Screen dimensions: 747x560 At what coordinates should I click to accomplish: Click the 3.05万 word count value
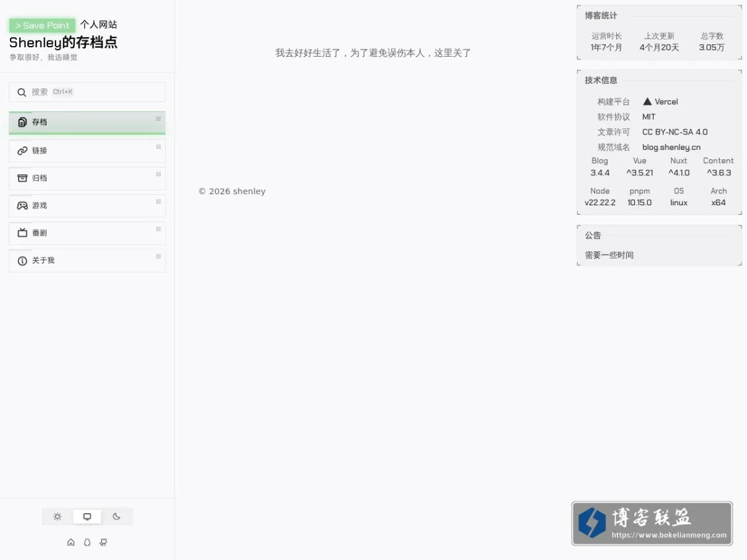[x=712, y=47]
